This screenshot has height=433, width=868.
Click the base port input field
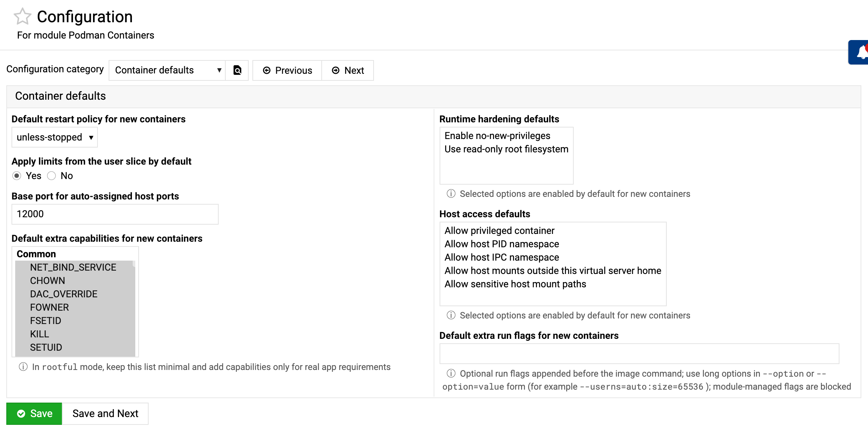click(115, 214)
